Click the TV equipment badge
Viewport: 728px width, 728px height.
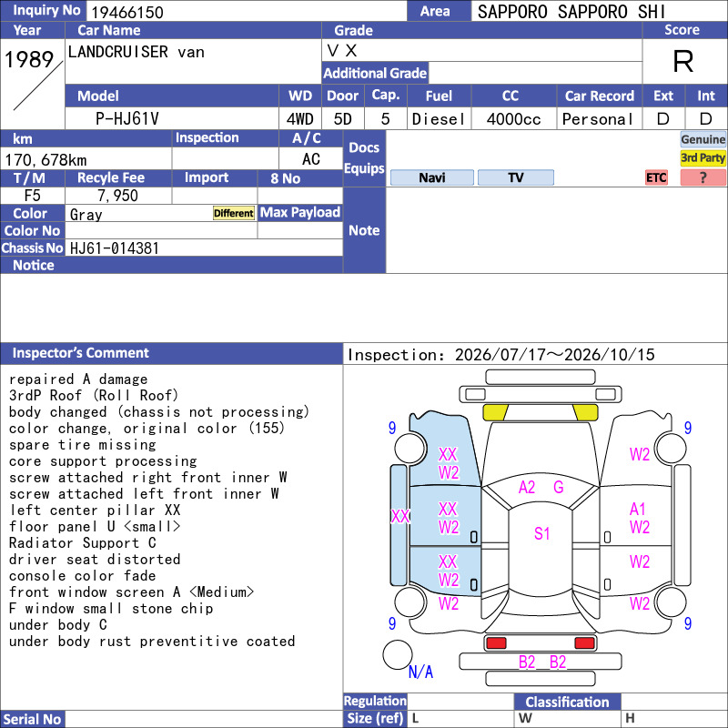coord(515,177)
